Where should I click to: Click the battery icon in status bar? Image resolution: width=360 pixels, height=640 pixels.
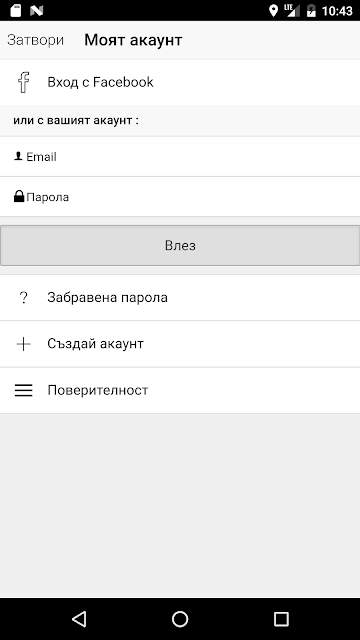click(311, 10)
